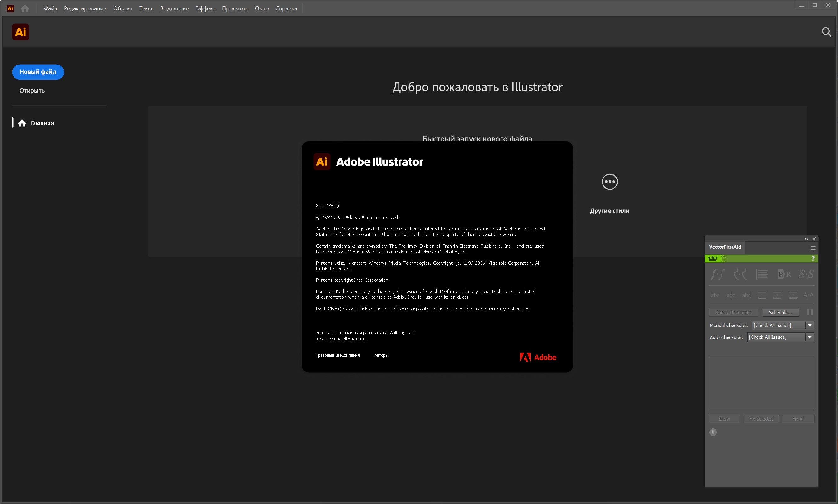Click the Show button in VectorFirstAid
The height and width of the screenshot is (504, 838).
[724, 419]
